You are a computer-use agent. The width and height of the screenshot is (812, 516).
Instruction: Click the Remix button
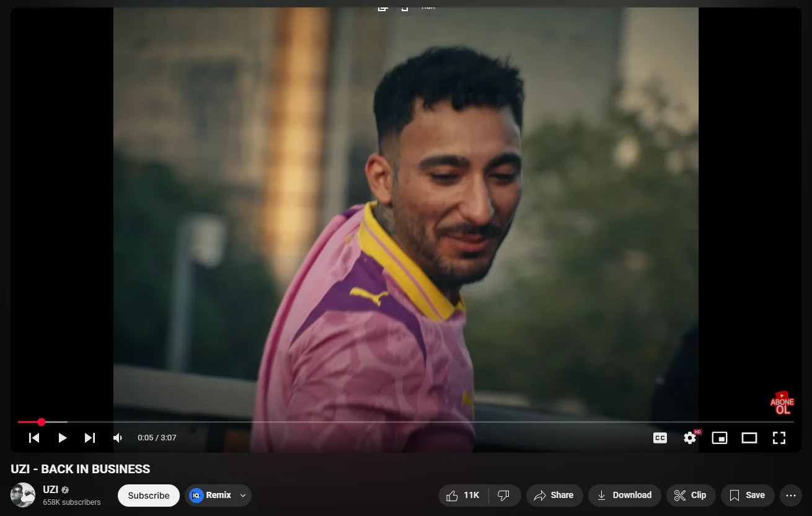[x=211, y=495]
